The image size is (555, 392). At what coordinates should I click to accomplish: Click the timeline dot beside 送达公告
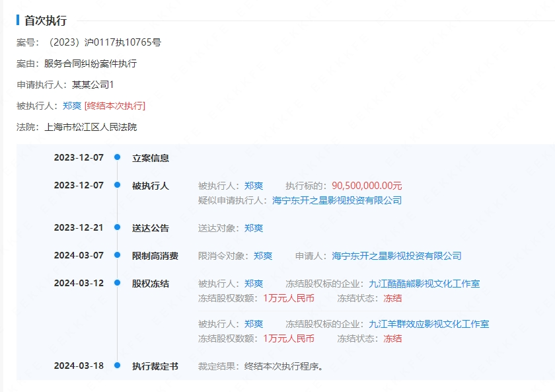[116, 228]
